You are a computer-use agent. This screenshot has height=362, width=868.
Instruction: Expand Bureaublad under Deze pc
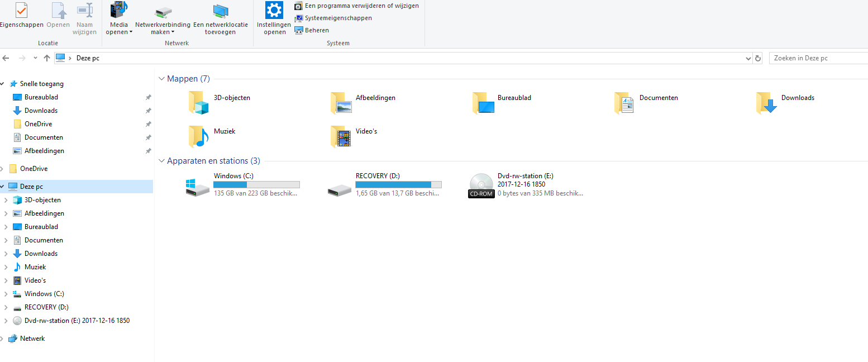[x=6, y=227]
